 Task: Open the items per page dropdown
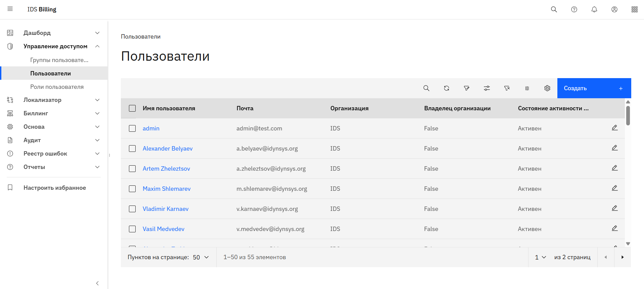tap(201, 257)
